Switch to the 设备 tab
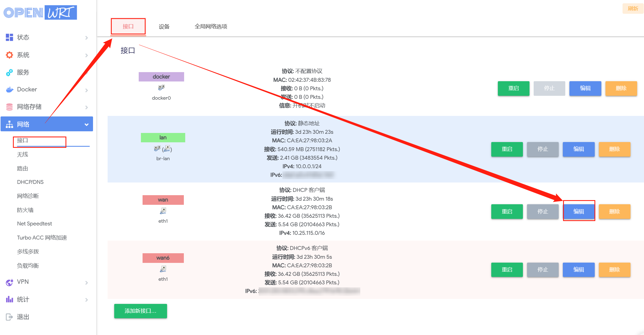The image size is (644, 335). click(164, 27)
